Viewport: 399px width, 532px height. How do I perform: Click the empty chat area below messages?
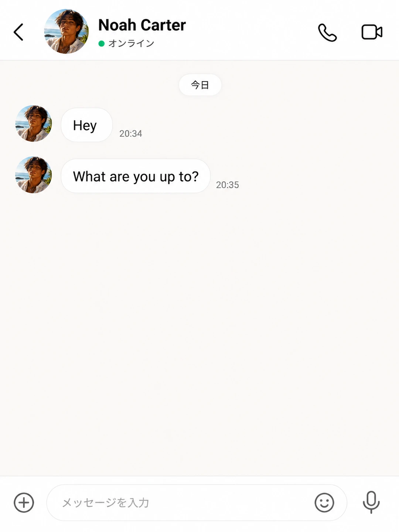coord(199,332)
